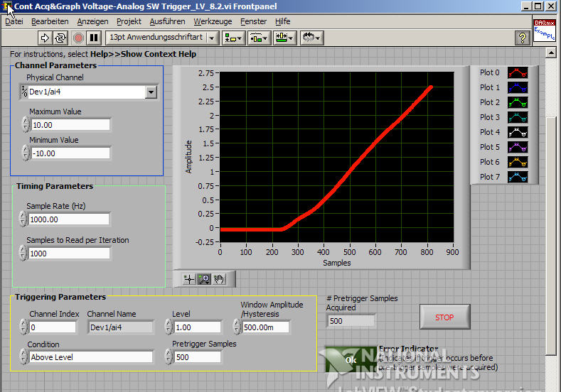This screenshot has height=392, width=561.
Task: Open the Anzeigen menu
Action: pyautogui.click(x=92, y=21)
